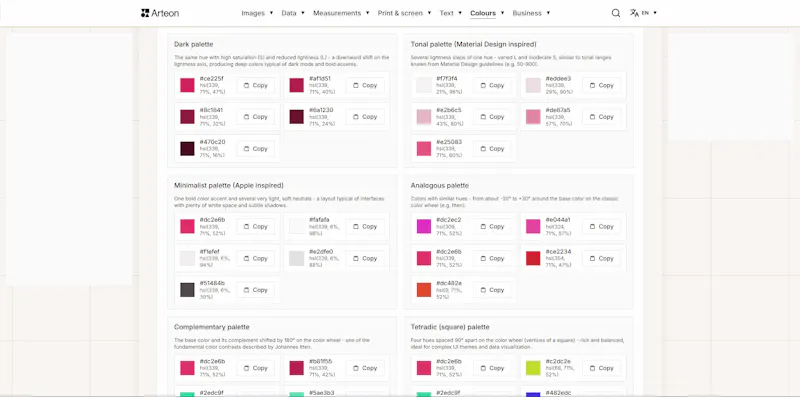Click Copy beside #de87a5
This screenshot has width=800, height=397.
pyautogui.click(x=602, y=117)
